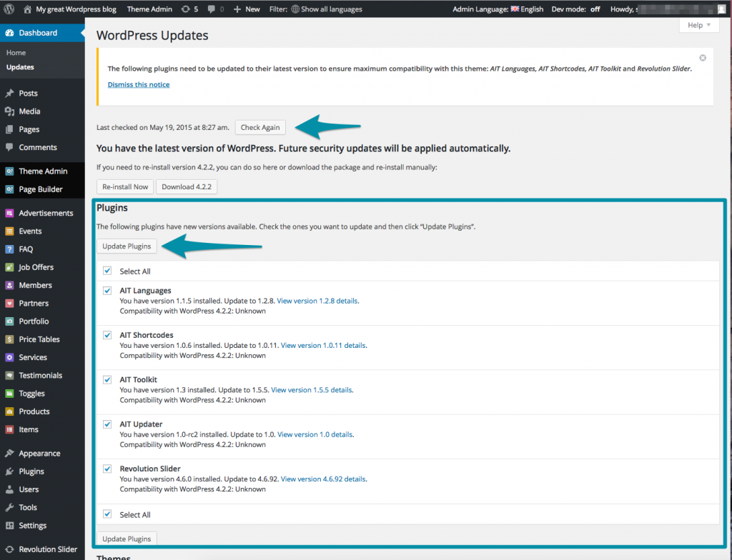Viewport: 732px width, 560px height.
Task: Click the Dashboard gauge icon in the sidebar
Action: 9,33
